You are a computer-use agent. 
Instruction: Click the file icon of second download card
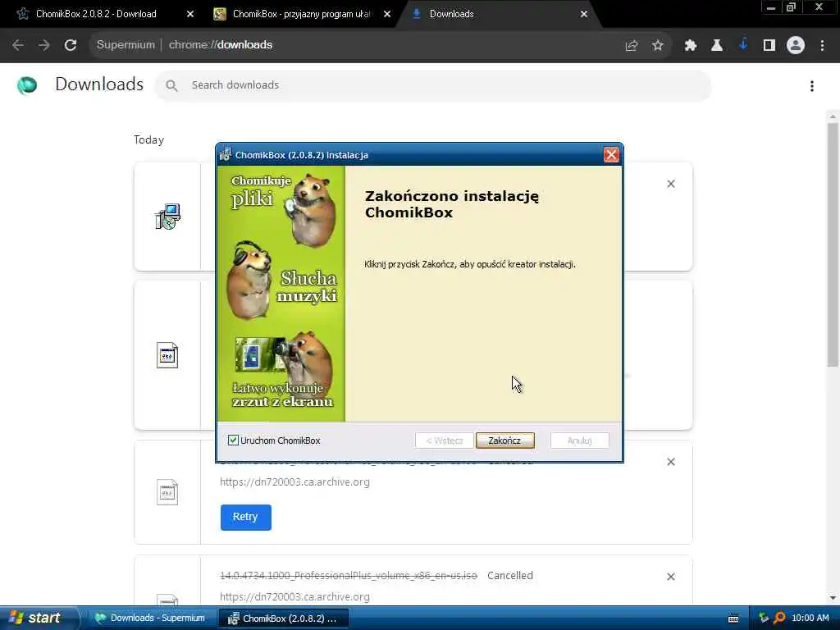click(x=167, y=355)
